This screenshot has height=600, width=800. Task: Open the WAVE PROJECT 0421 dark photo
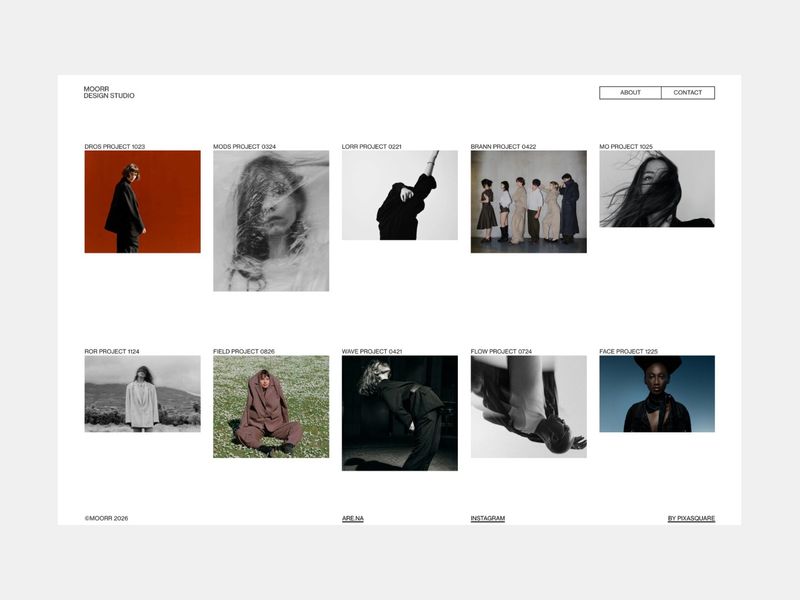pos(399,413)
